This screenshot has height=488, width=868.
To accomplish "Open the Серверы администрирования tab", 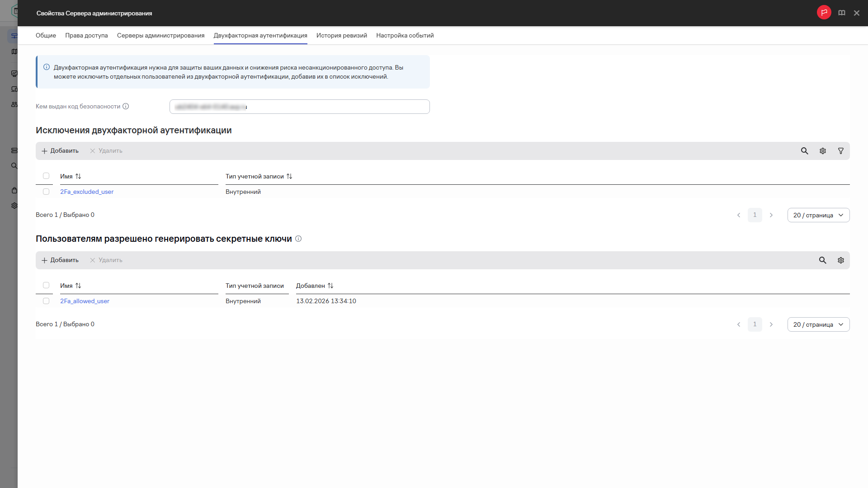I will [x=160, y=35].
